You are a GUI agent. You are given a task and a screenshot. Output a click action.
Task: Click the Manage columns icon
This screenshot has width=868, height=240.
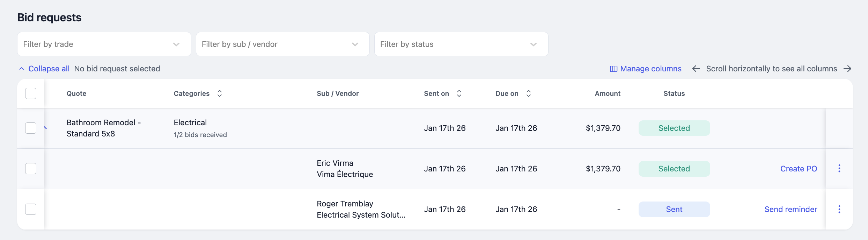pyautogui.click(x=613, y=69)
